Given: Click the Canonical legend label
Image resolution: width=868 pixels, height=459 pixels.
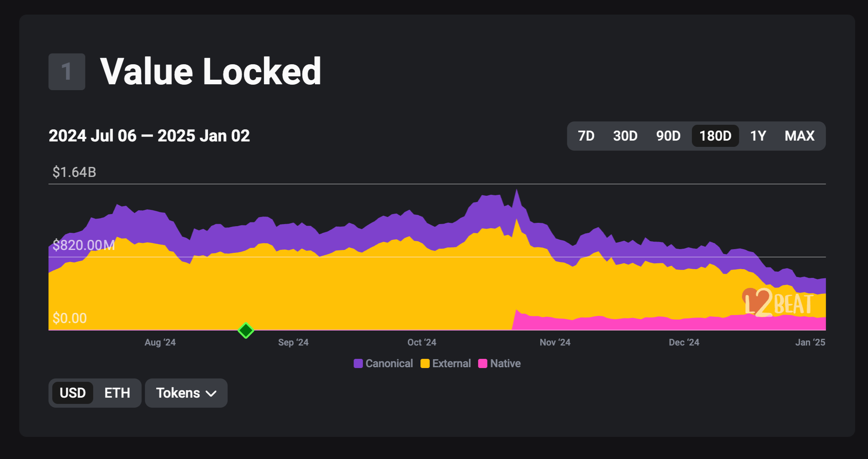Looking at the screenshot, I should [x=389, y=363].
